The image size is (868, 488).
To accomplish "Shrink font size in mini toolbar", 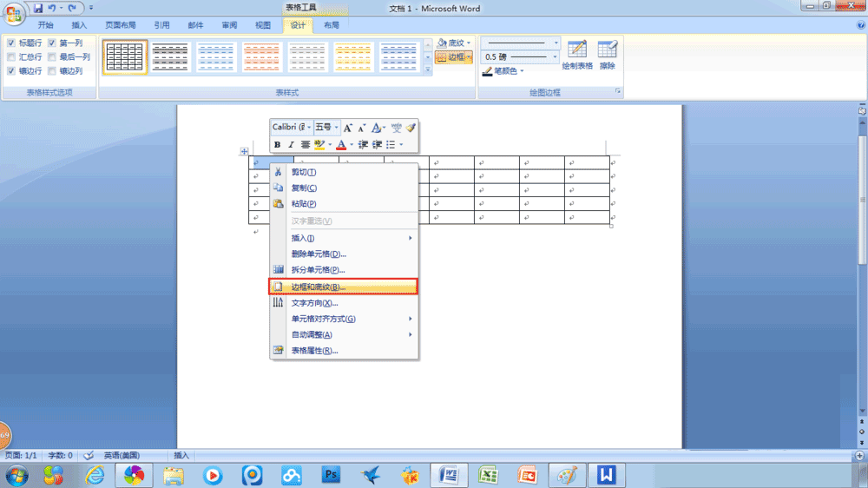I will [x=361, y=128].
